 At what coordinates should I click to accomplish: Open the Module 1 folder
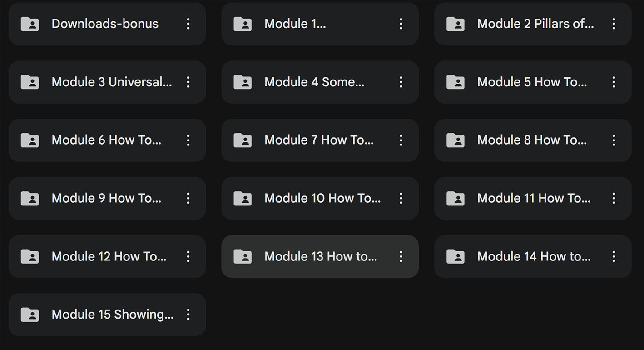click(295, 24)
